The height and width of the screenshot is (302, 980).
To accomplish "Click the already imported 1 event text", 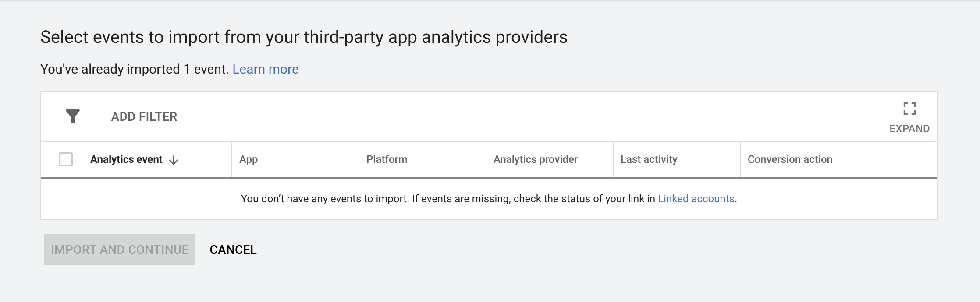I will (x=135, y=69).
